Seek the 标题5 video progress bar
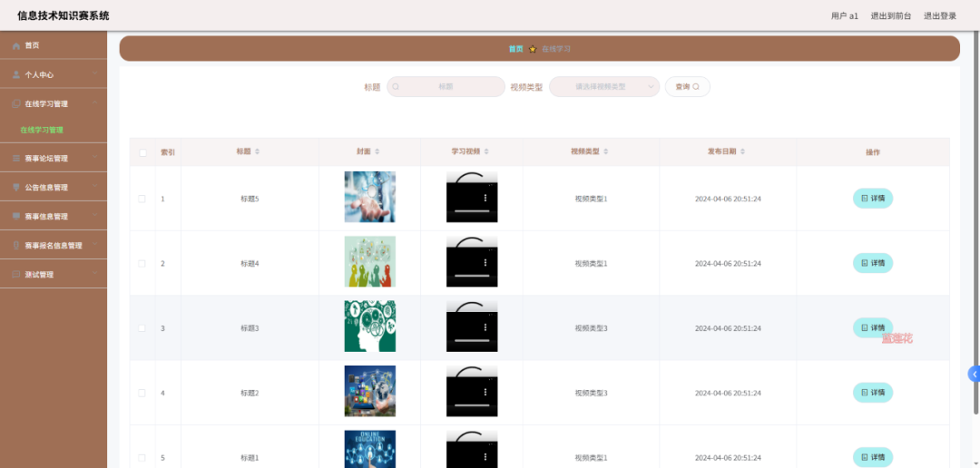This screenshot has height=468, width=980. (472, 212)
